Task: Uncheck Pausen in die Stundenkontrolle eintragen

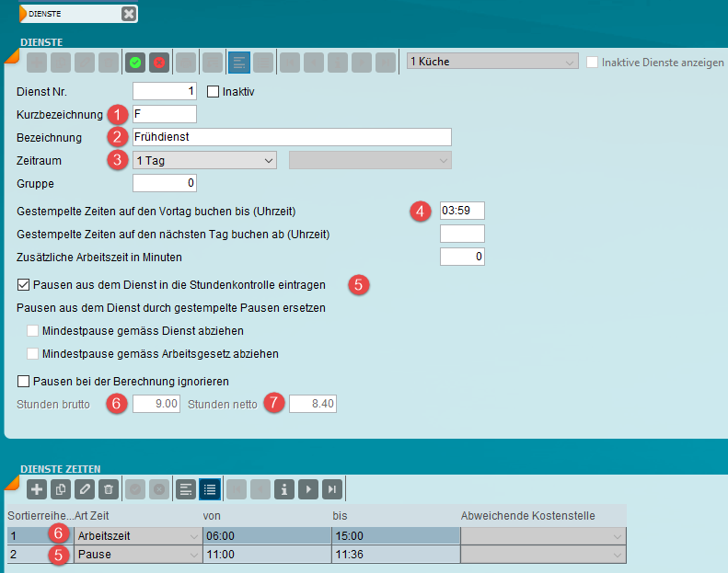Action: (24, 285)
